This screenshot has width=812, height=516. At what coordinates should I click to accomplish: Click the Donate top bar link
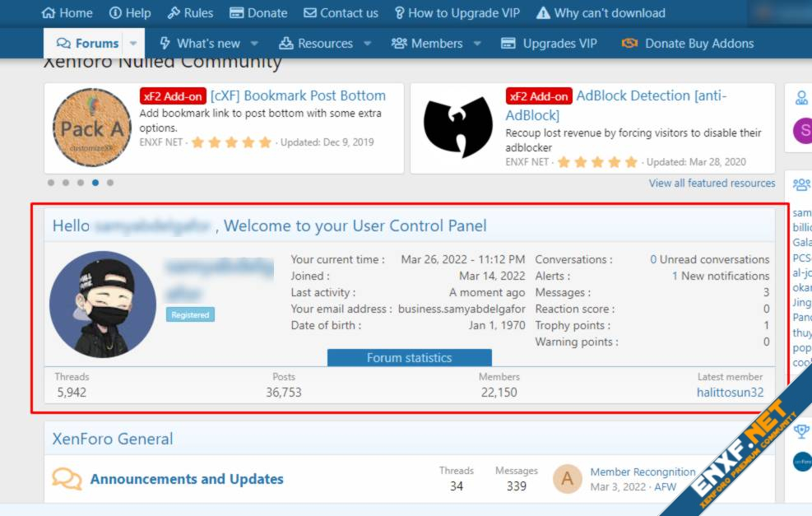pos(258,13)
